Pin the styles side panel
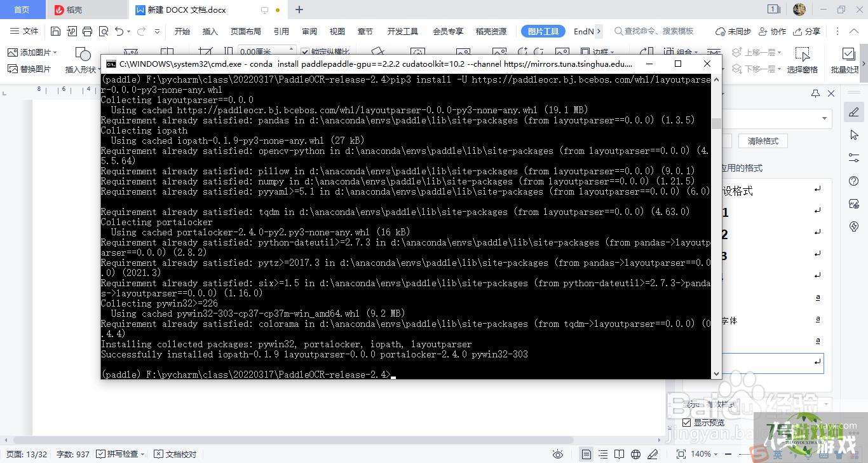Screen dimensions: 868x463 click(815, 93)
